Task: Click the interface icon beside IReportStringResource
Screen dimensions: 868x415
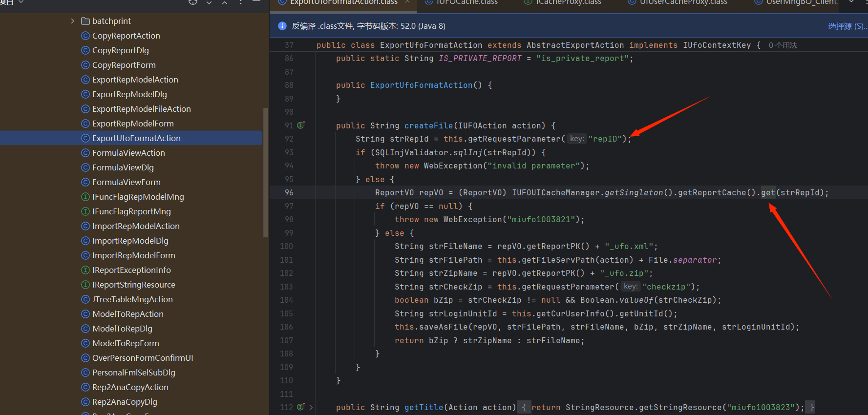Action: click(x=85, y=285)
